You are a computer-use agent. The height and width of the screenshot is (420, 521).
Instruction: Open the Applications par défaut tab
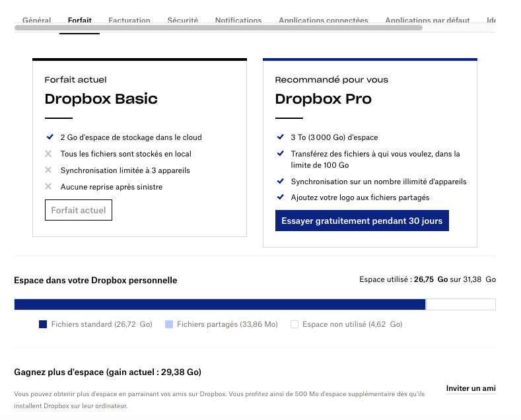point(427,20)
